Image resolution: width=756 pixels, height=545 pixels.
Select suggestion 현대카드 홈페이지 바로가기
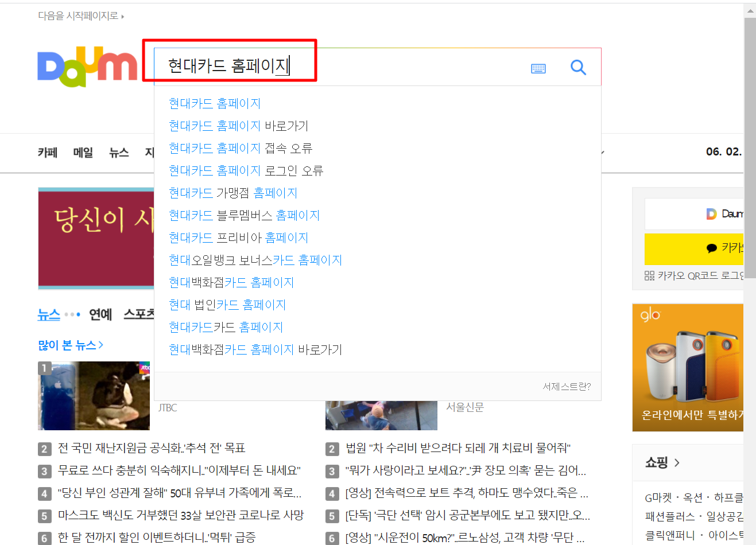coord(239,126)
